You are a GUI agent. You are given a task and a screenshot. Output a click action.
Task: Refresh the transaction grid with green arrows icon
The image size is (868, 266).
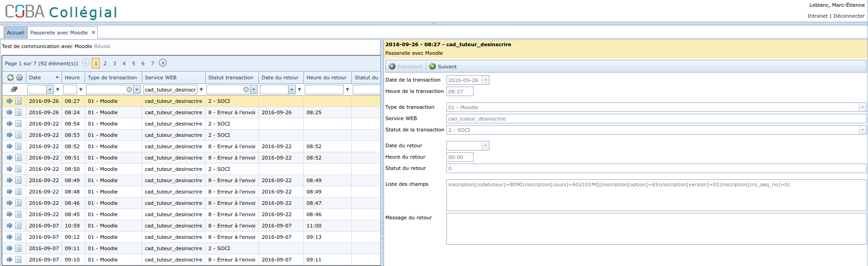click(x=10, y=77)
